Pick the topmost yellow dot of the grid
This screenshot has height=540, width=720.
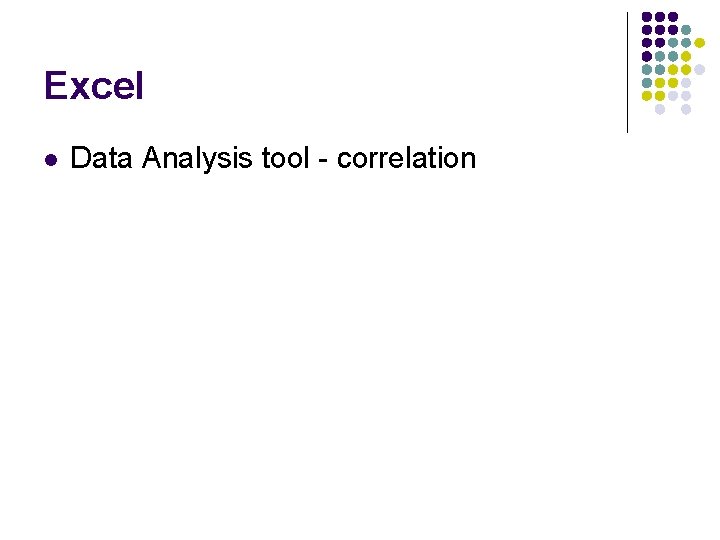699,43
